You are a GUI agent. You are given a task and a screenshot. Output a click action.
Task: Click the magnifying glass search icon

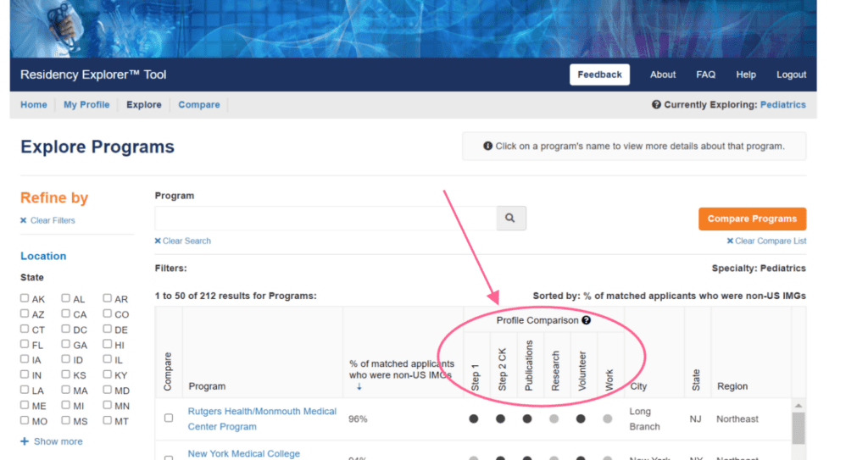510,219
